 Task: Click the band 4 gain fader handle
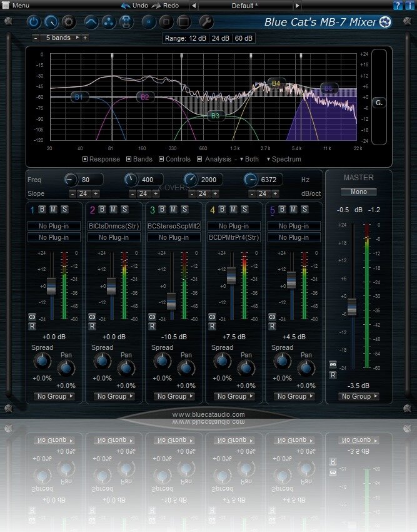(x=231, y=275)
